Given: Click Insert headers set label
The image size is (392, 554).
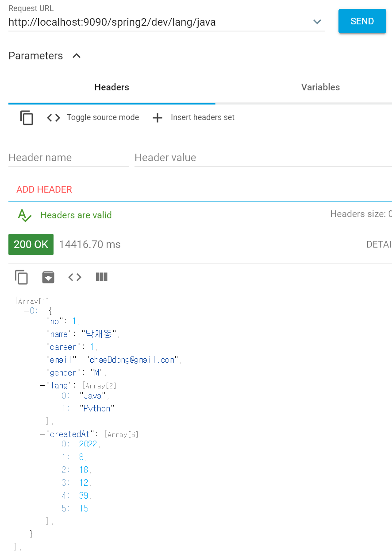Looking at the screenshot, I should pos(203,117).
